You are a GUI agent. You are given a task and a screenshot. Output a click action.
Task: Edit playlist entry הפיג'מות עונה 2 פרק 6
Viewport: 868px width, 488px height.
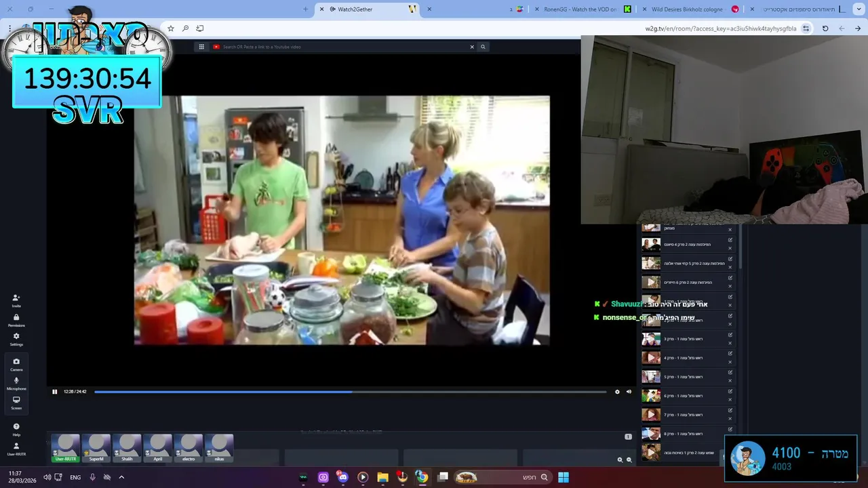click(730, 278)
